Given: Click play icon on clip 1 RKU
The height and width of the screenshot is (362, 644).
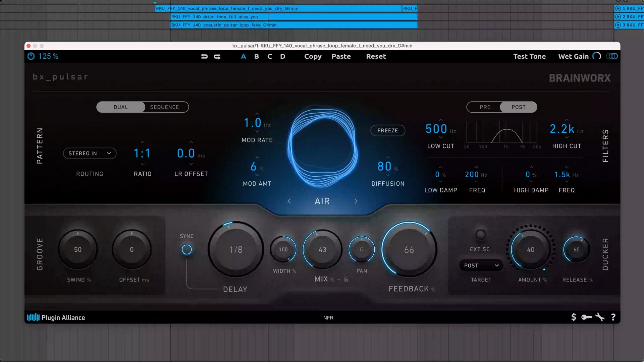Looking at the screenshot, I should pyautogui.click(x=618, y=8).
